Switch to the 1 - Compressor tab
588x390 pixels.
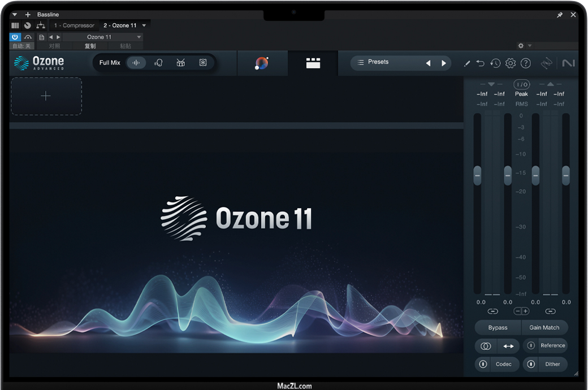[74, 25]
